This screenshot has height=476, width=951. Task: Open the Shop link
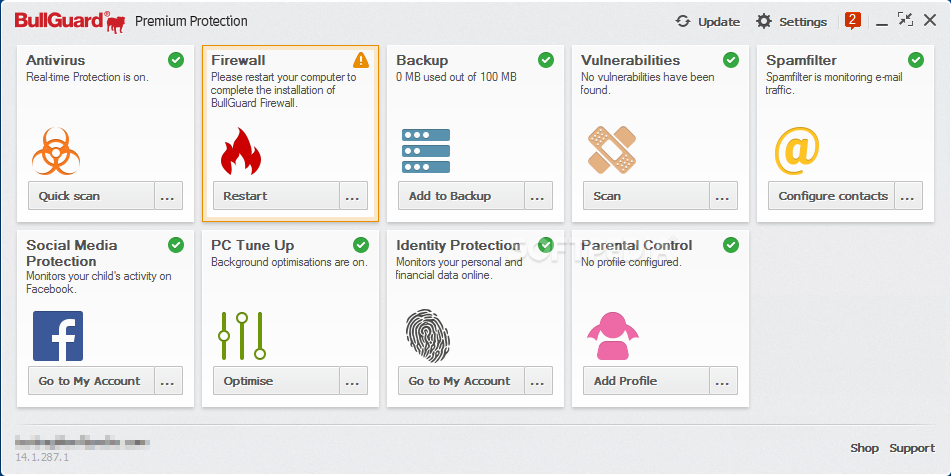tap(864, 448)
